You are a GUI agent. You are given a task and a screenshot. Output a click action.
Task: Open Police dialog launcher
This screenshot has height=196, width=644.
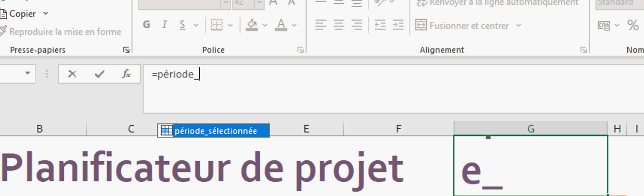[x=301, y=50]
